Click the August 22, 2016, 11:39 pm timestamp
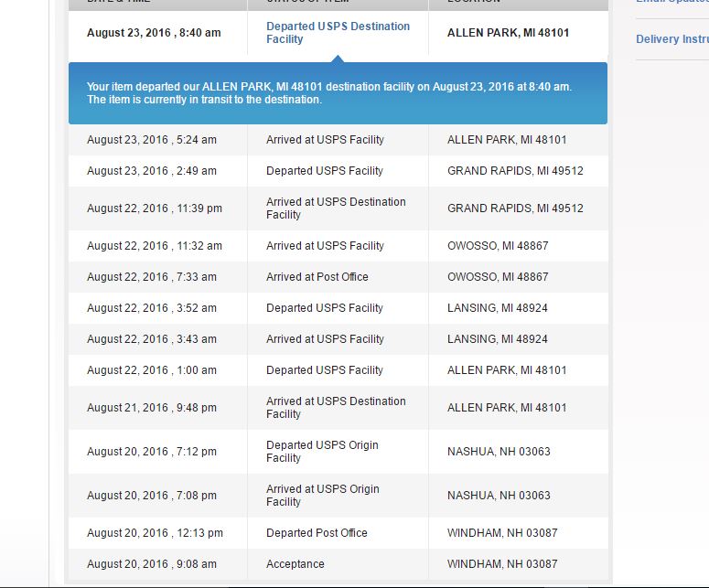Viewport: 709px width, 588px height. point(155,208)
